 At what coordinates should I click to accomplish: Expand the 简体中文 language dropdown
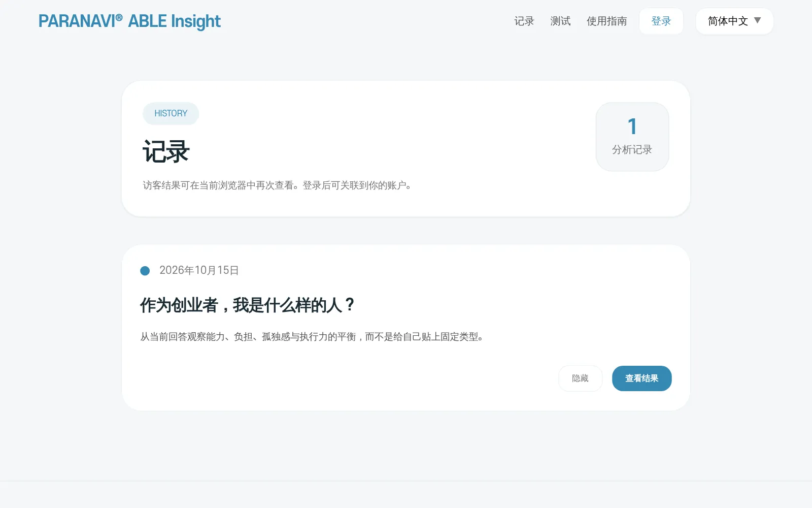point(734,21)
